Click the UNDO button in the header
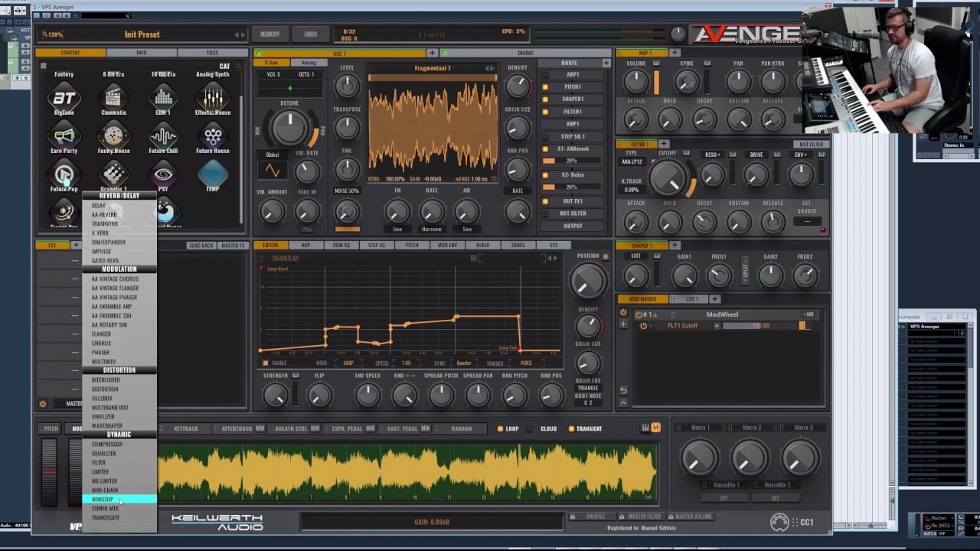This screenshot has height=551, width=980. 310,34
